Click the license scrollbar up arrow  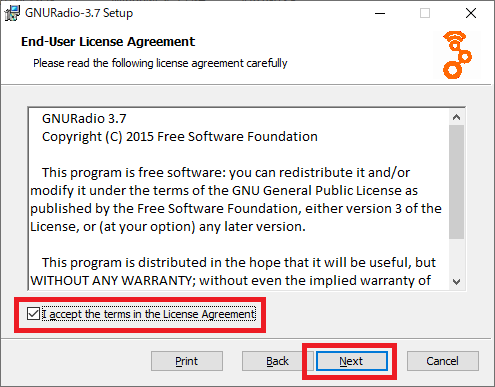pos(456,117)
